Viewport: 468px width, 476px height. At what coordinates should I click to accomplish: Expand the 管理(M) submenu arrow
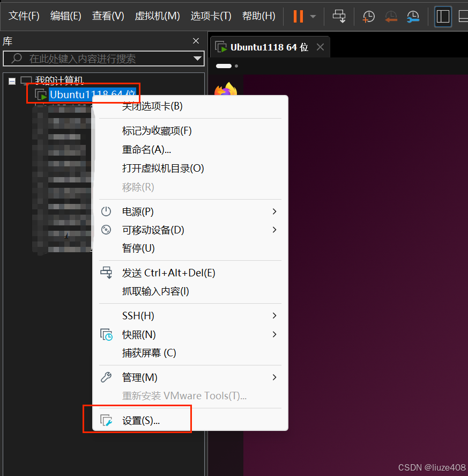pos(274,377)
